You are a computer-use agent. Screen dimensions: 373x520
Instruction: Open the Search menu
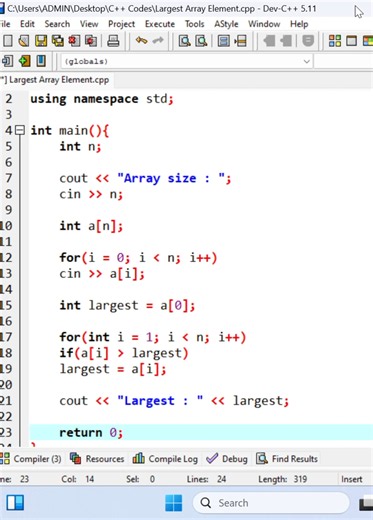click(x=57, y=24)
